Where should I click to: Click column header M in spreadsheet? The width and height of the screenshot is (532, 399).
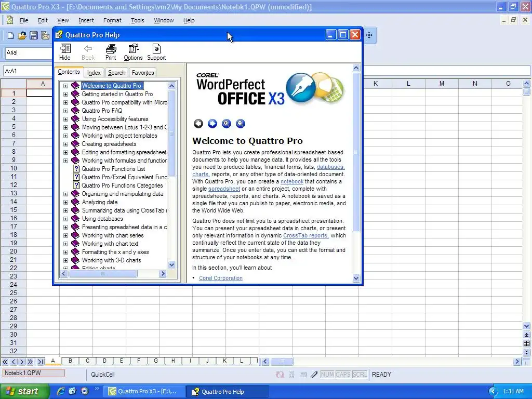[442, 84]
